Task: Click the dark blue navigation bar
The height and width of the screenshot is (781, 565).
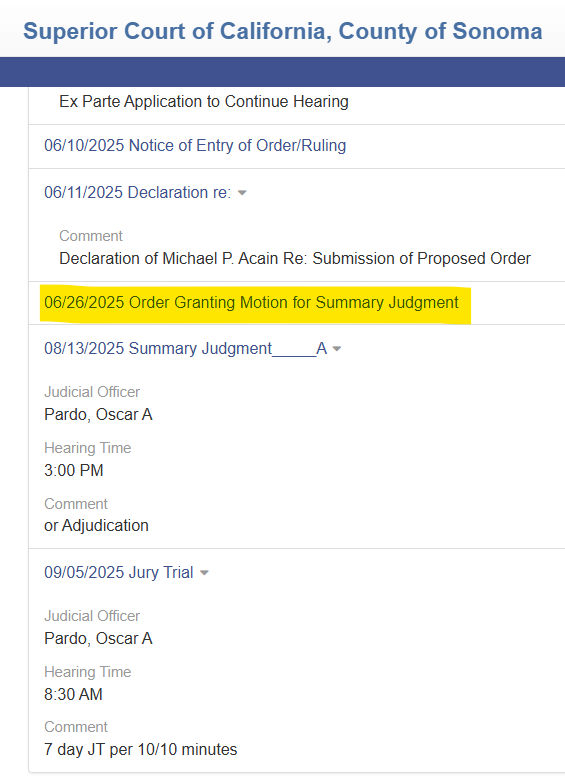Action: [282, 72]
